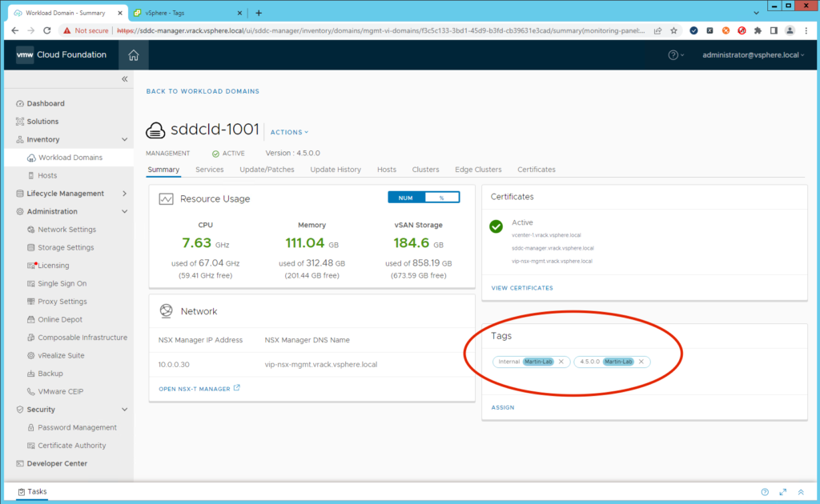Go back in browser history
The image size is (820, 504).
(x=14, y=30)
